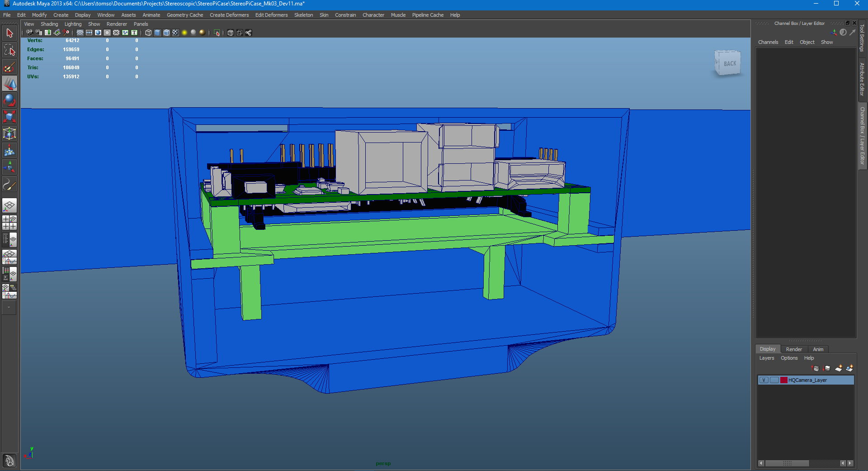Open the Geometry Cache menu
Image resolution: width=868 pixels, height=471 pixels.
coord(184,15)
